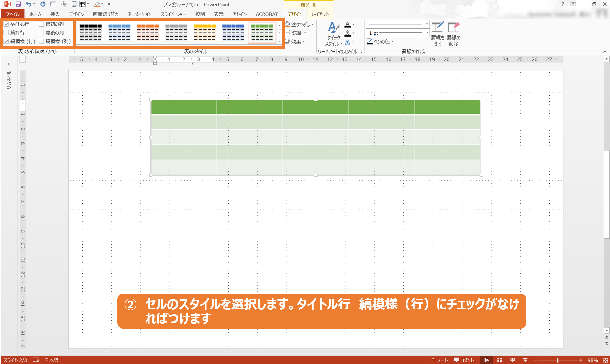This screenshot has height=364, width=610.
Task: Click the spell check icon in status bar
Action: point(36,360)
